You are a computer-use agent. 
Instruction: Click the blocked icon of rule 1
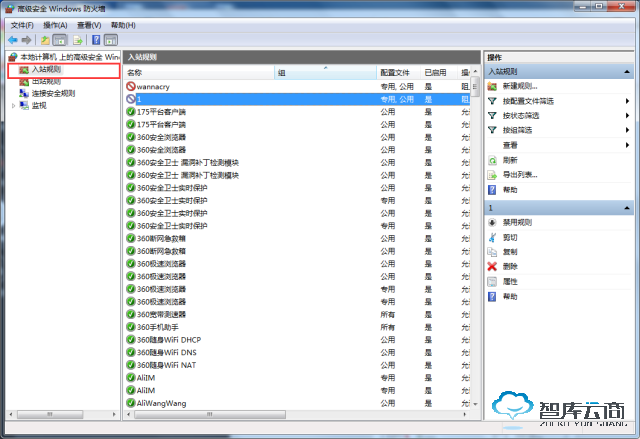(131, 99)
